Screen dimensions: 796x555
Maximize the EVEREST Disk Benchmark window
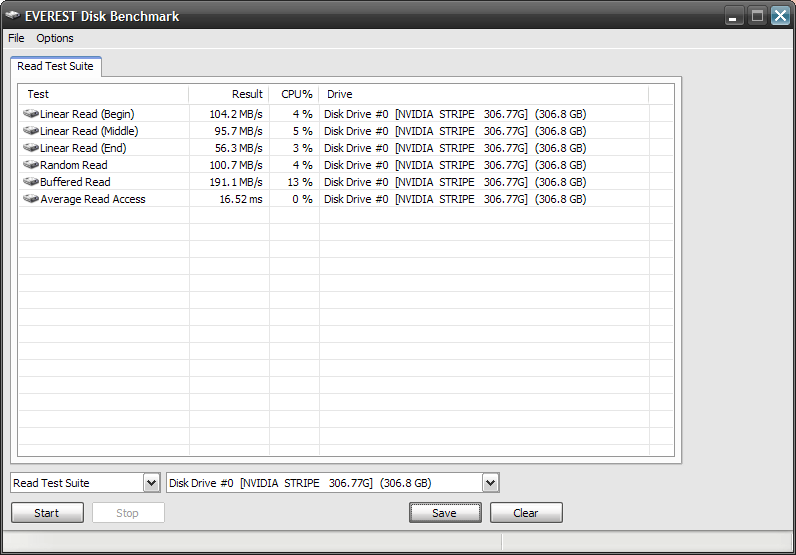coord(758,16)
